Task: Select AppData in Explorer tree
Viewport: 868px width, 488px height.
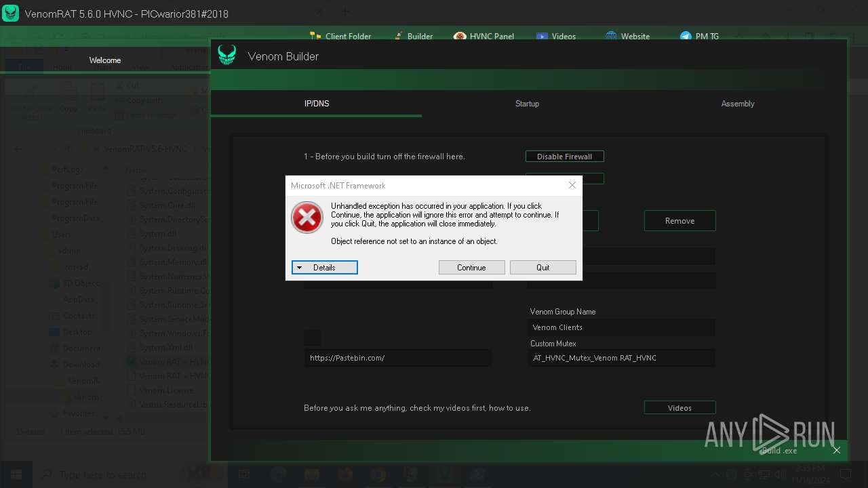Action: 79,300
